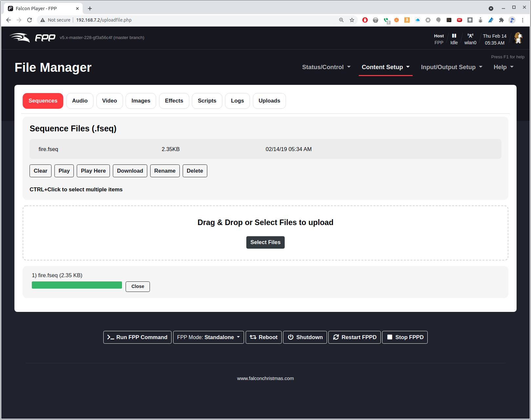Click the bookmark star in the address bar
Viewport: 531px width, 420px height.
352,20
